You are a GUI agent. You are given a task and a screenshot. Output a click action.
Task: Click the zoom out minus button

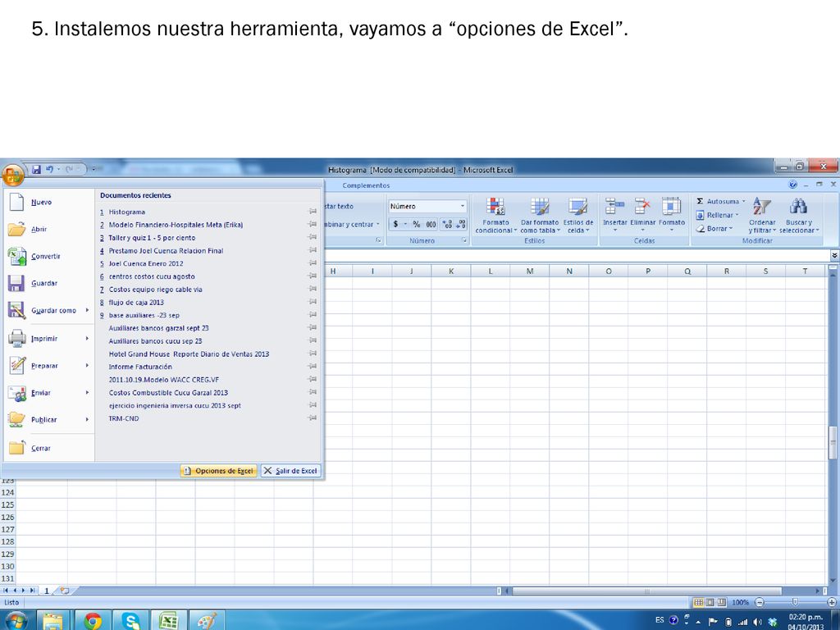[x=759, y=602]
